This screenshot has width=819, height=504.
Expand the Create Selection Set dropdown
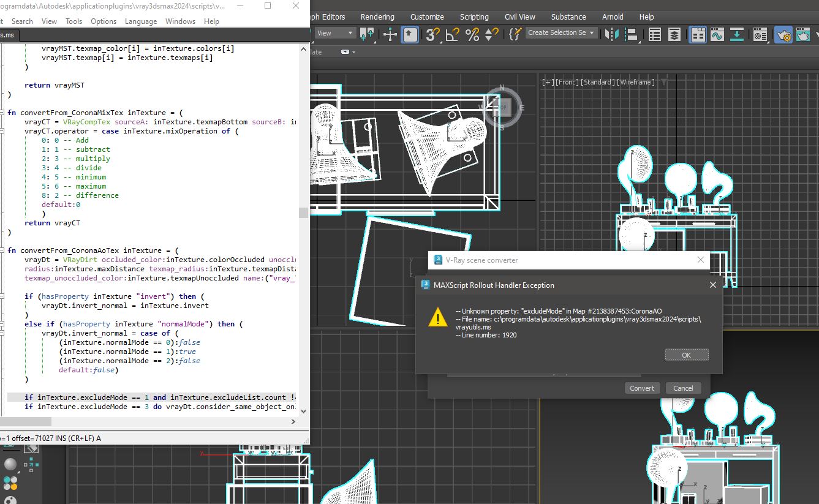[592, 33]
